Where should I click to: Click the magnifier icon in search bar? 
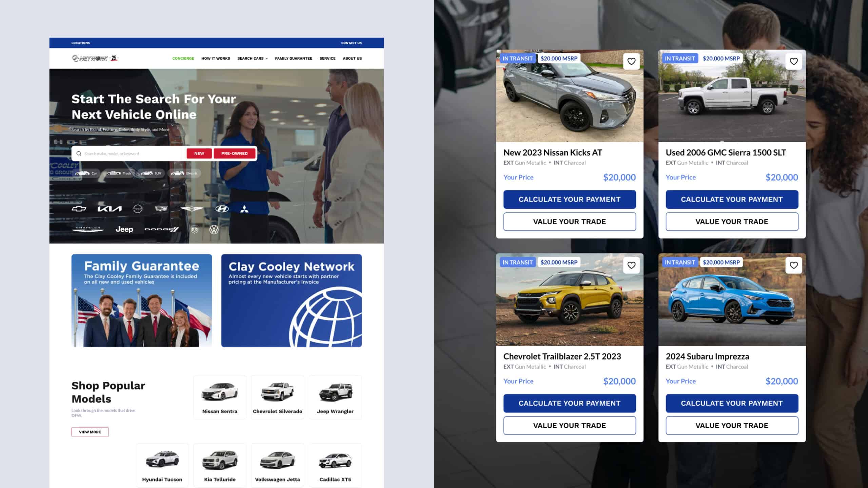pos(79,154)
